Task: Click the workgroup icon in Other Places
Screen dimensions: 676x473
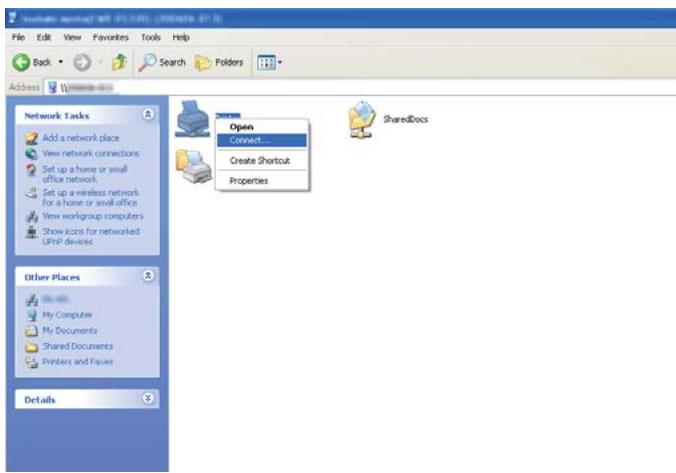Action: point(31,299)
